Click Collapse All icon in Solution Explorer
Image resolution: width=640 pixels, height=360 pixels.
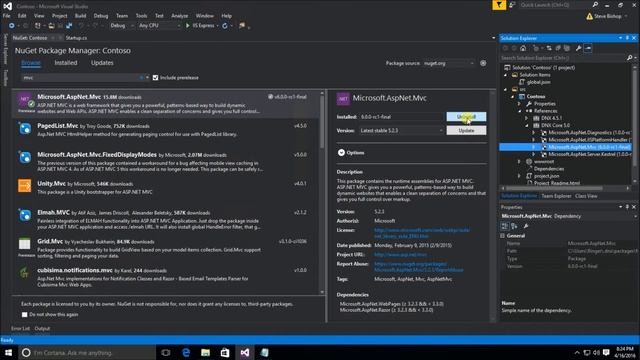[558, 48]
